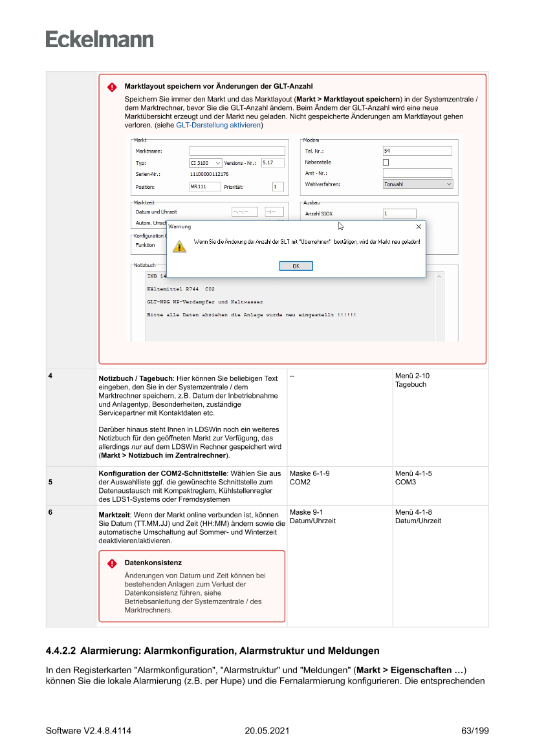Open the Typ dropdown showing CI 3100
The height and width of the screenshot is (756, 535).
point(206,163)
